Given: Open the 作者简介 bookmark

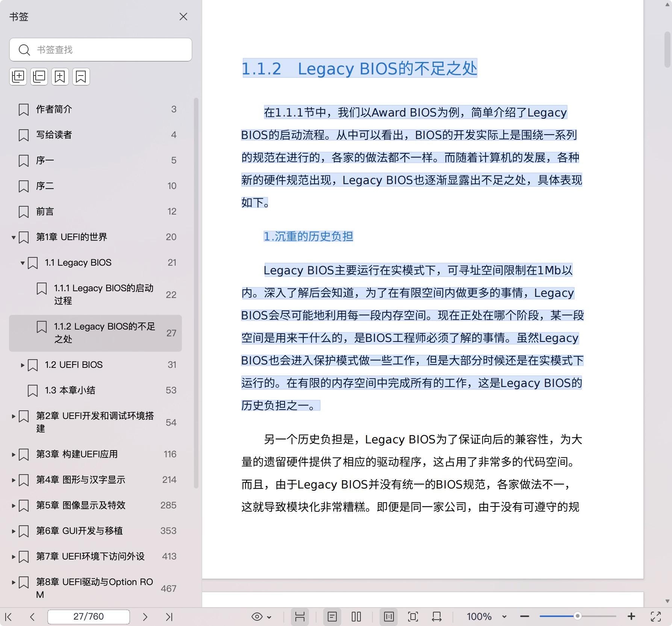Looking at the screenshot, I should click(95, 109).
